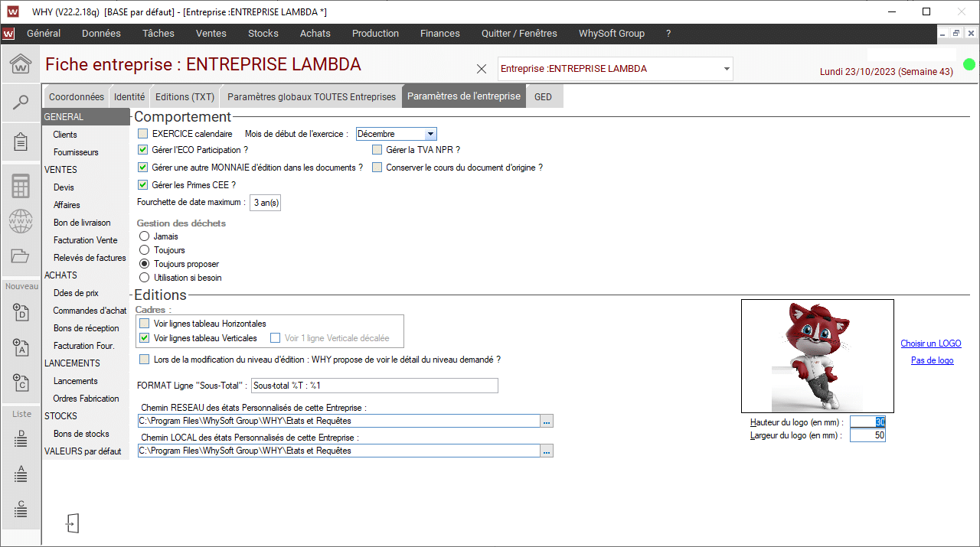The height and width of the screenshot is (547, 980).
Task: Select the Toujours radio option
Action: 144,250
